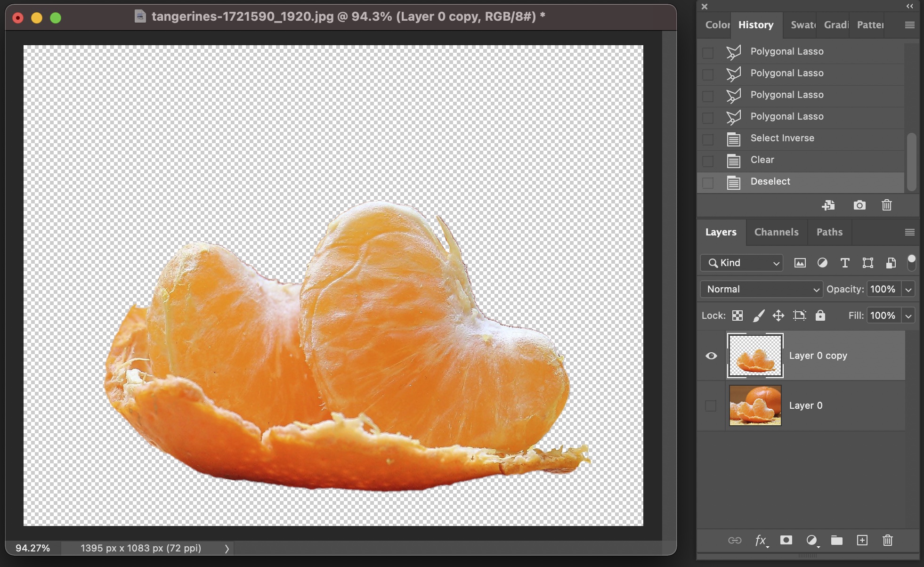Click the Layer 0 thumbnail image

point(755,405)
